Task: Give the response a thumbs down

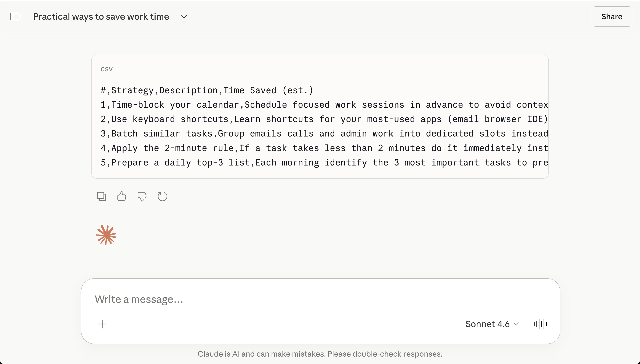Action: point(142,197)
